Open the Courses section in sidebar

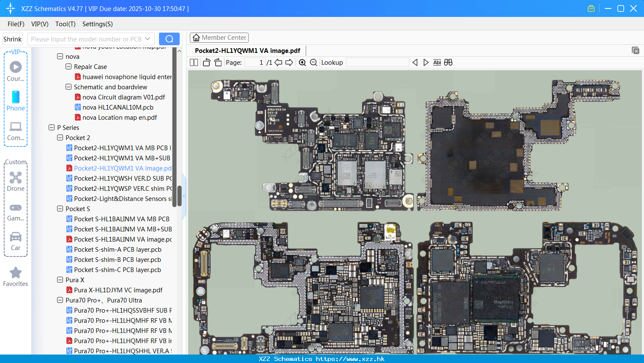[16, 71]
